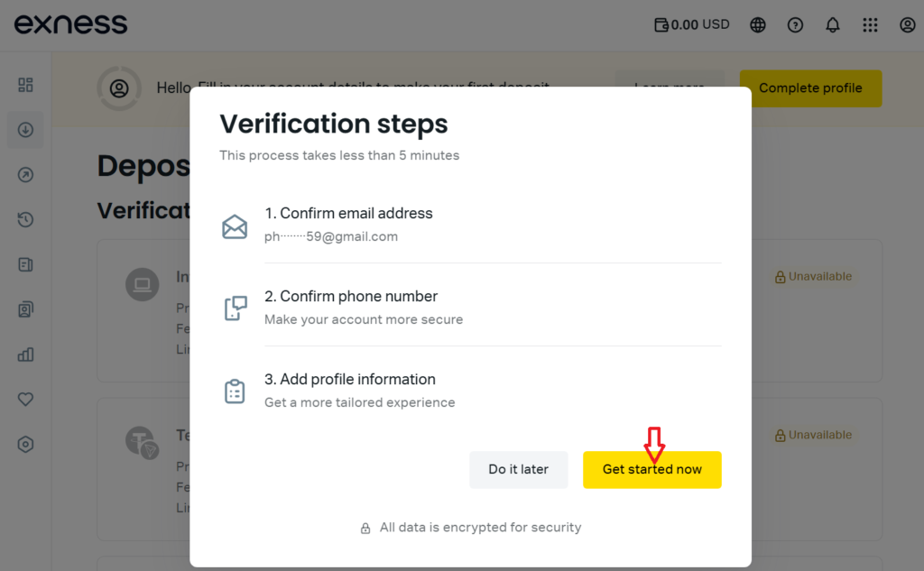Open the Withdrawal arrow sidebar icon
924x571 pixels.
click(25, 174)
